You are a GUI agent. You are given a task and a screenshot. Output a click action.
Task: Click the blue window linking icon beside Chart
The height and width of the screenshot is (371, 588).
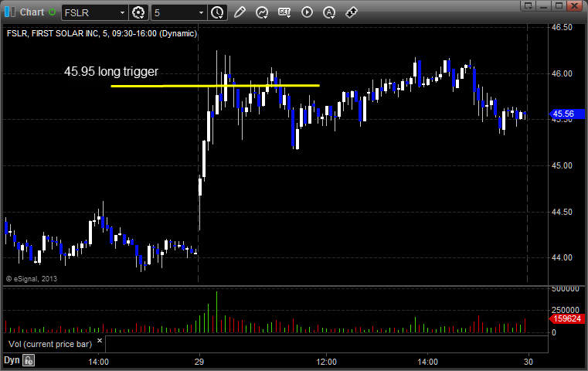point(10,12)
